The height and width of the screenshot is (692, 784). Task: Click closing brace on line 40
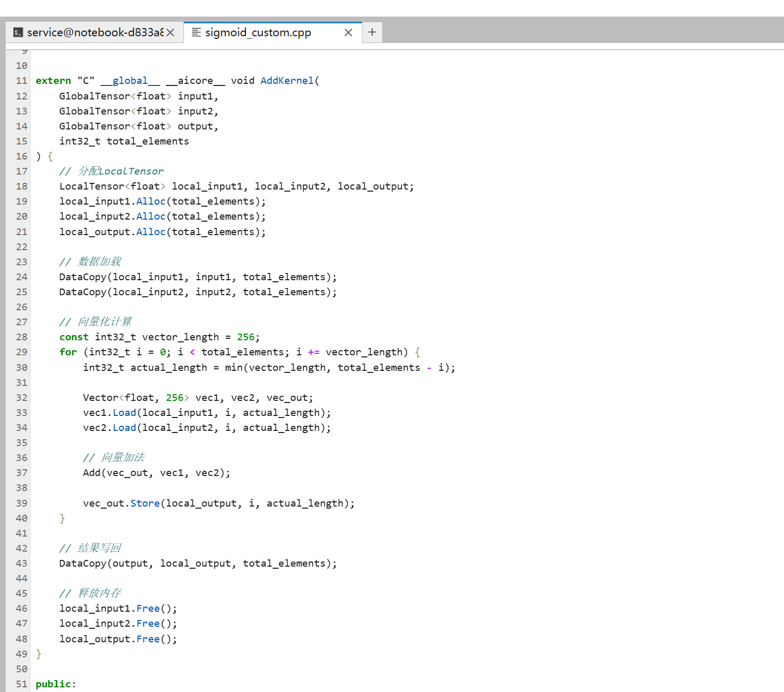[62, 518]
